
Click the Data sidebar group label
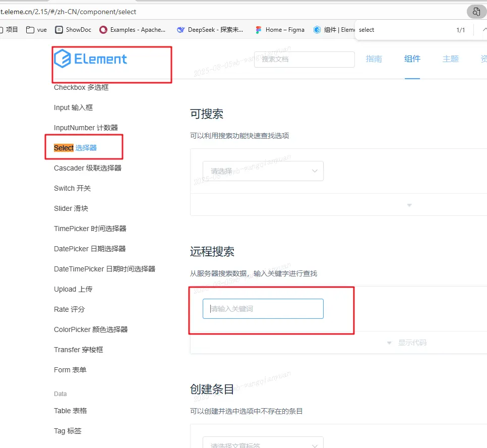click(x=60, y=394)
